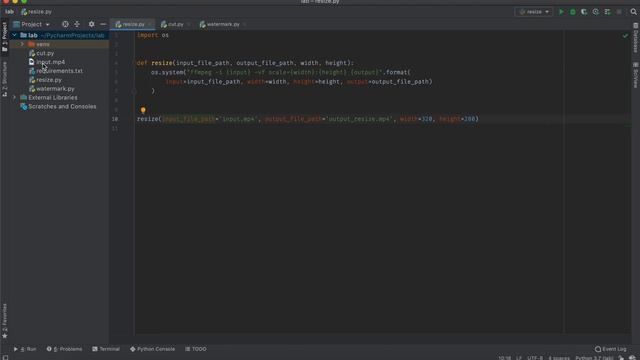Select watermark.py in project tree
This screenshot has height=360, width=640.
pyautogui.click(x=55, y=89)
